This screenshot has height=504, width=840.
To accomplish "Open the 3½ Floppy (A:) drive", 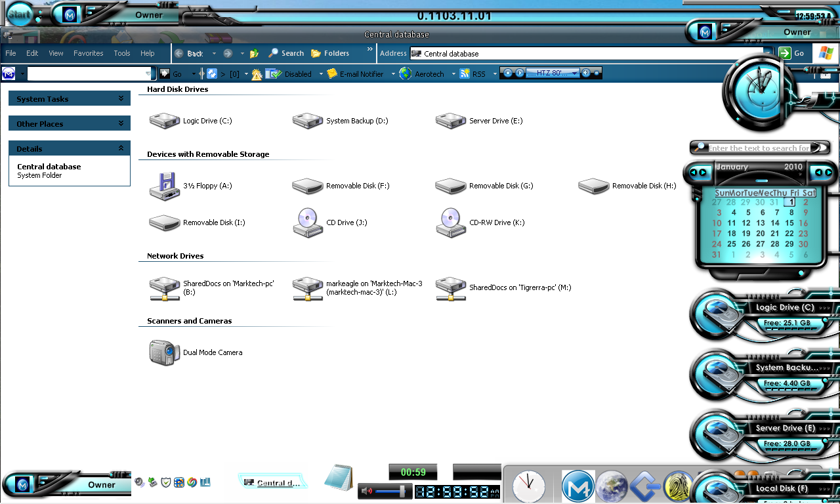I will click(164, 186).
